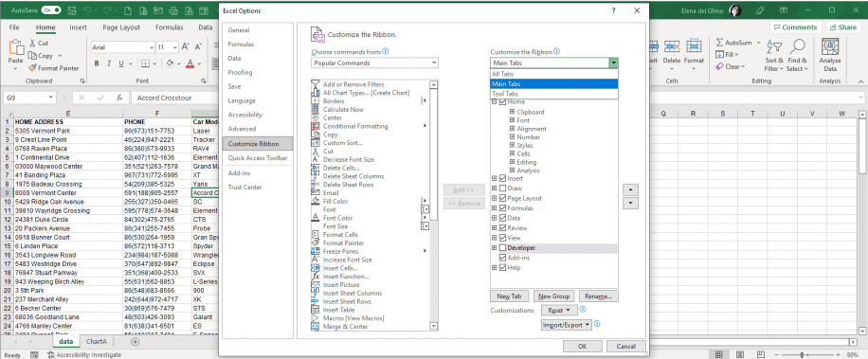Open the font size dropdown
Viewport: 868px width, 359px height.
coord(175,47)
